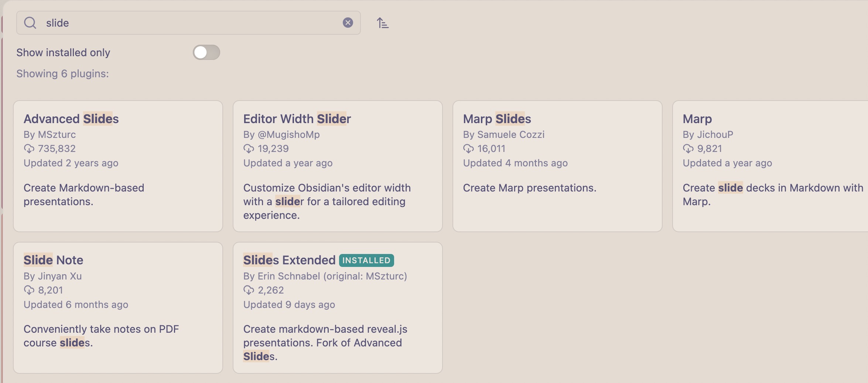The height and width of the screenshot is (383, 868).
Task: Open the Advanced Slides plugin card
Action: [x=118, y=166]
